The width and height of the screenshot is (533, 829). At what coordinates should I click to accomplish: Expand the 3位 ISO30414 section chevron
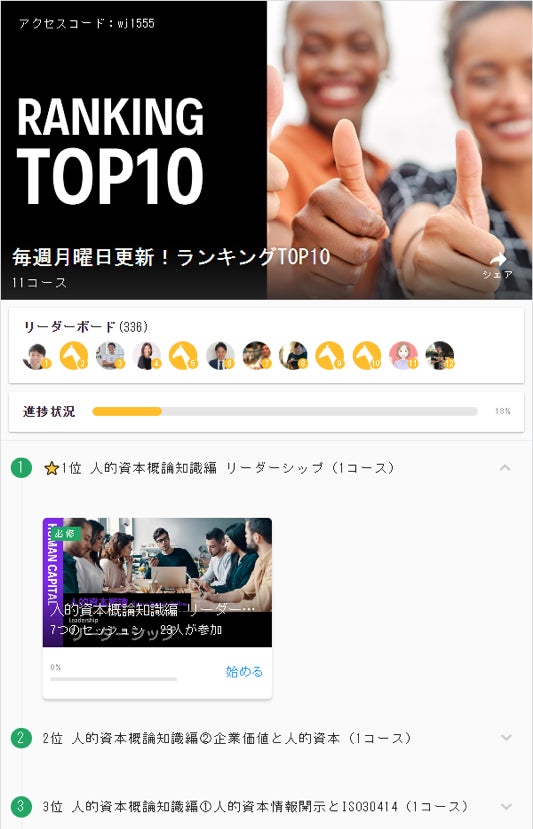pyautogui.click(x=506, y=806)
